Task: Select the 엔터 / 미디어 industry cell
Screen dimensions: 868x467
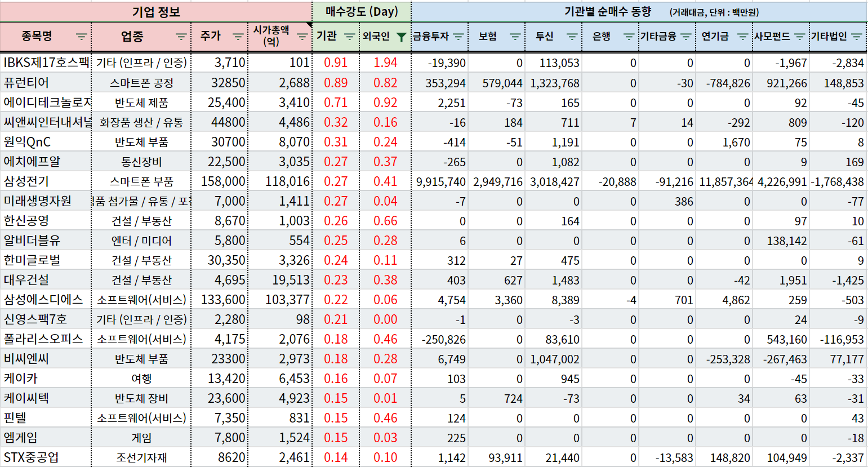Action: [x=141, y=241]
